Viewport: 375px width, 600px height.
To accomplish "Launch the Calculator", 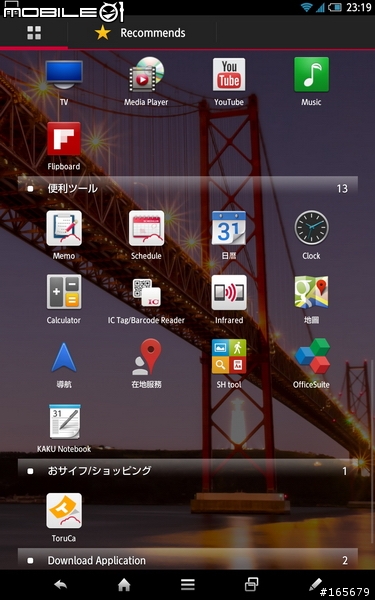I will click(64, 292).
